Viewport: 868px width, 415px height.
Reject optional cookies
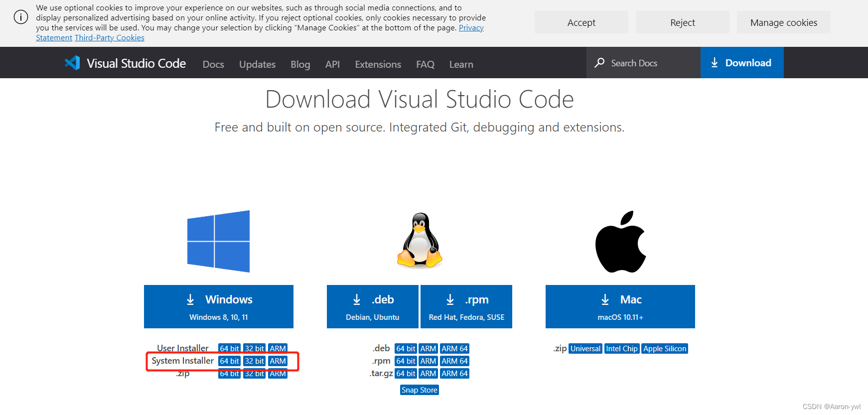(x=683, y=22)
